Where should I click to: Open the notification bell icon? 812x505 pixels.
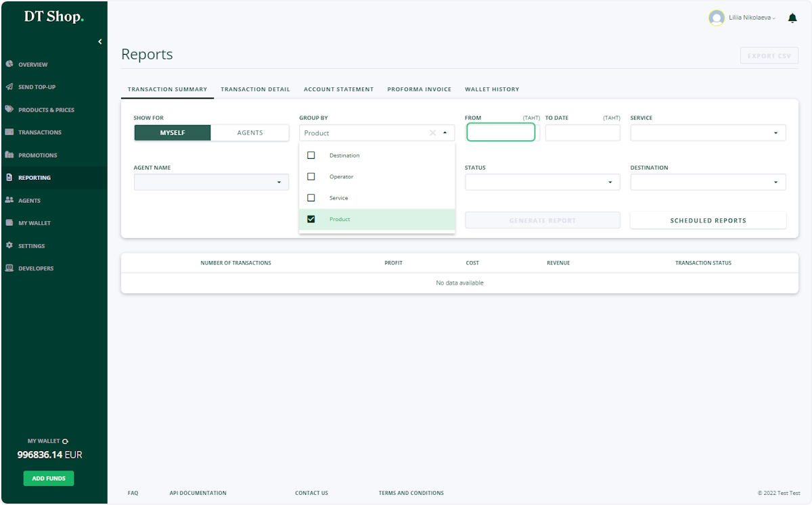click(x=792, y=18)
